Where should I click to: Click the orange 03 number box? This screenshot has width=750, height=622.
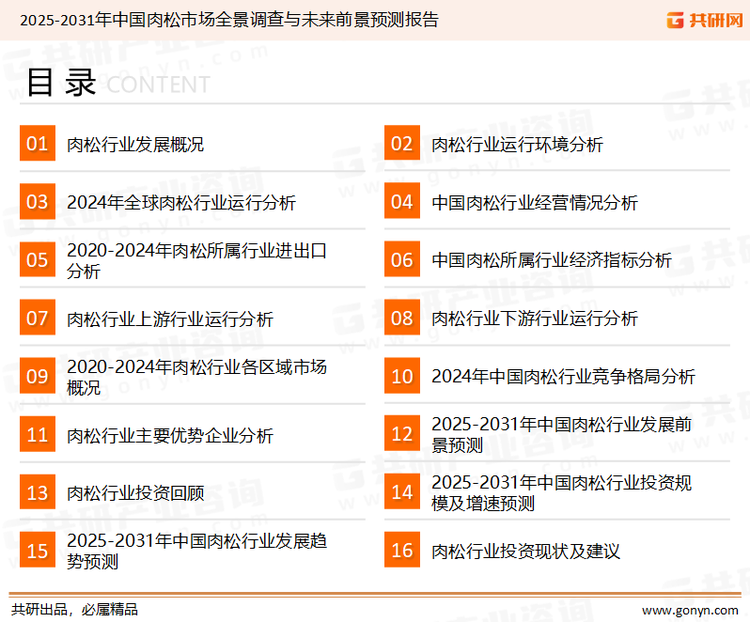point(37,201)
